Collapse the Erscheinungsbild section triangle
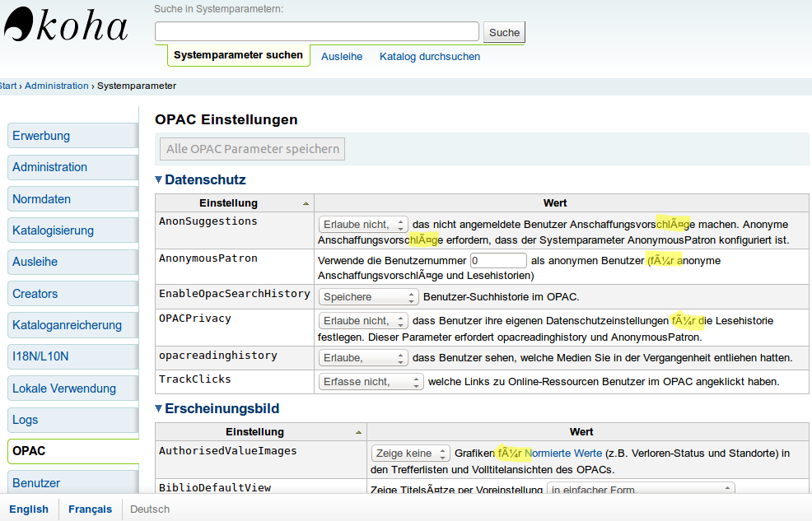 (x=159, y=409)
